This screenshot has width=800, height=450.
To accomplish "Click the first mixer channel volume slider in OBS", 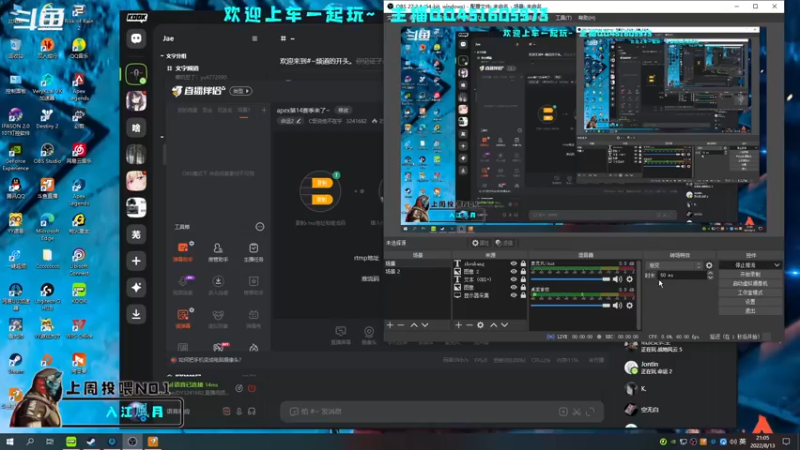I will [571, 279].
